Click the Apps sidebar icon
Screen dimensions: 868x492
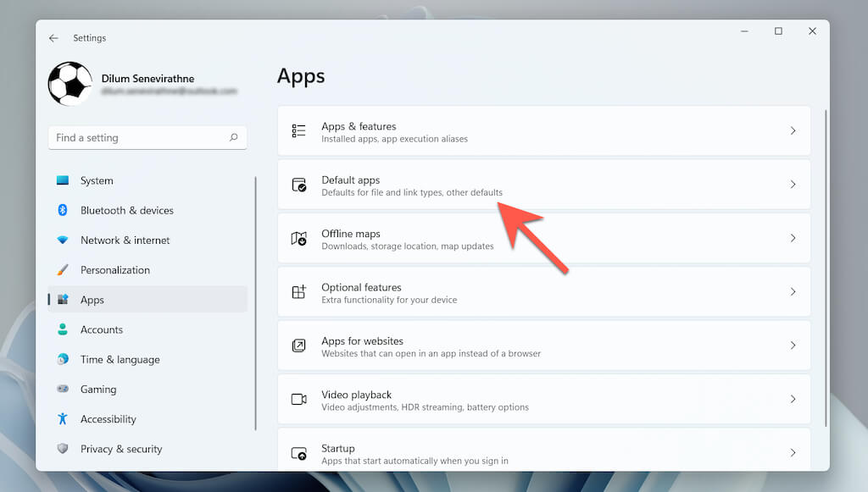pyautogui.click(x=63, y=300)
